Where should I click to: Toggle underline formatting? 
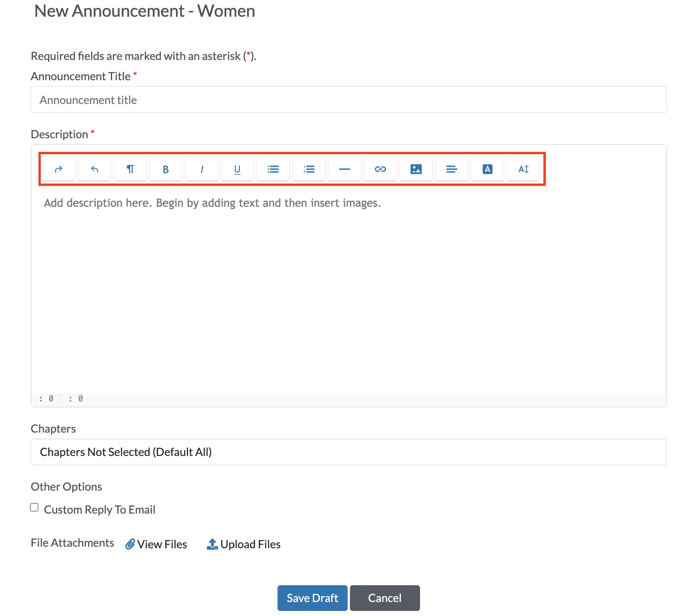click(x=237, y=169)
